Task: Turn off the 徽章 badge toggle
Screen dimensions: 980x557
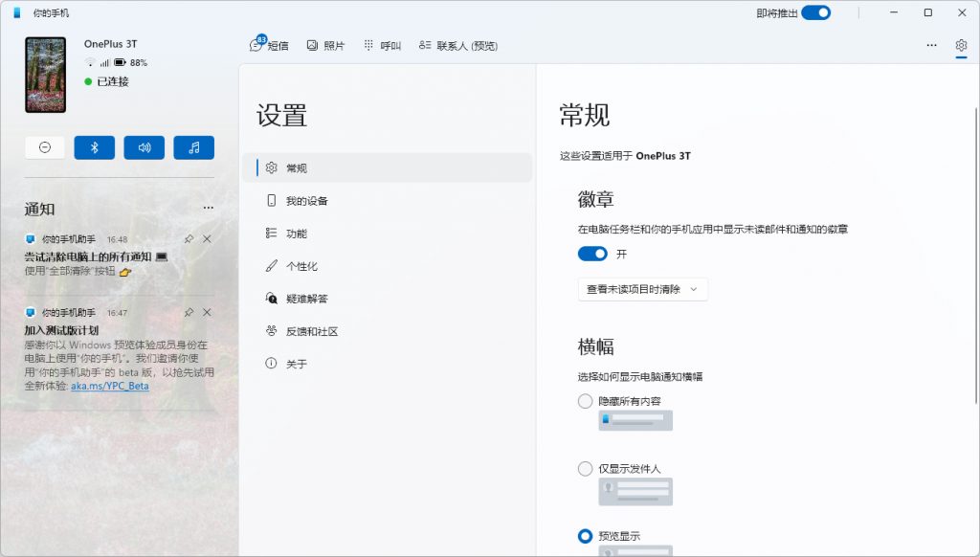Action: click(592, 254)
